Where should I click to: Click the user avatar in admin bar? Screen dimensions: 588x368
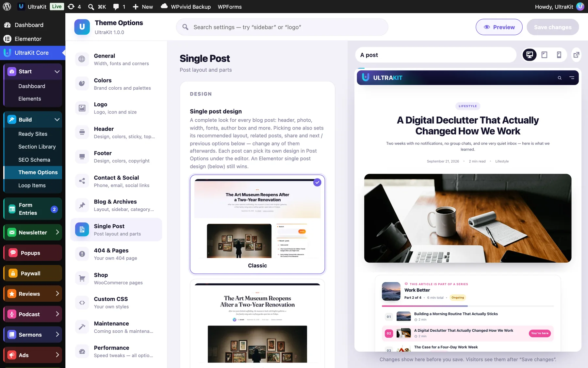(x=580, y=7)
